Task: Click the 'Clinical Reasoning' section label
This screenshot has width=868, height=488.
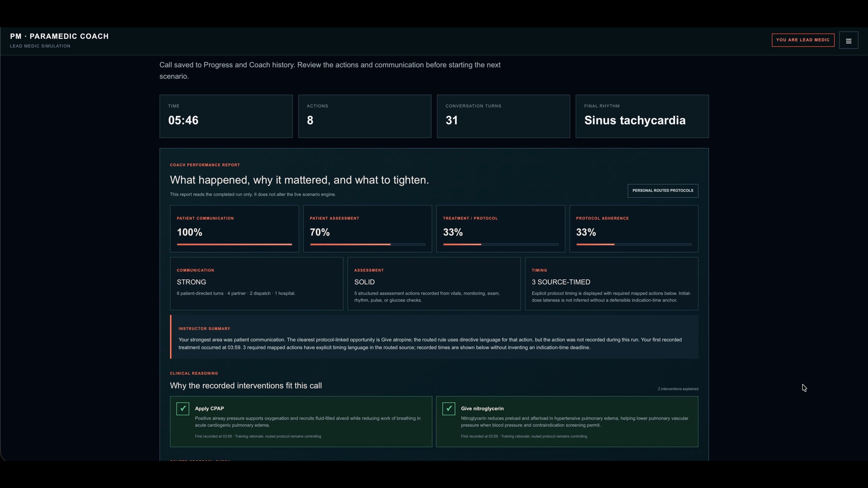Action: point(194,373)
